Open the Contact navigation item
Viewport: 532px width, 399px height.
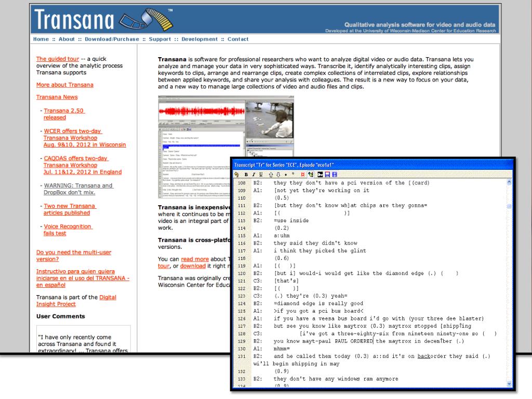coord(238,39)
